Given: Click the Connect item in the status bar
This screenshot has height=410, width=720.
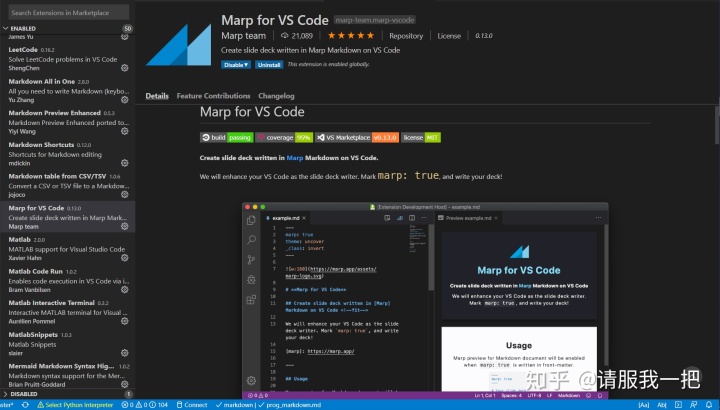Looking at the screenshot, I should 192,405.
